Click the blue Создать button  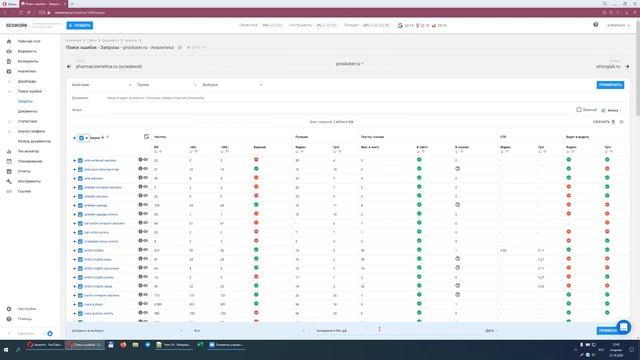(80, 25)
